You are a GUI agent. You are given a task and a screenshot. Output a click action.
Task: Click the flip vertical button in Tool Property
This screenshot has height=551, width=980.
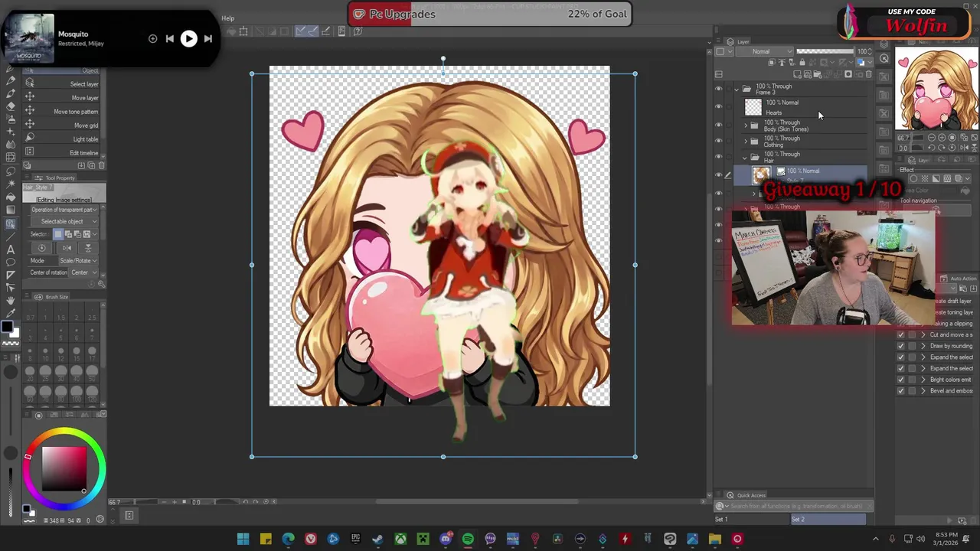pyautogui.click(x=89, y=248)
